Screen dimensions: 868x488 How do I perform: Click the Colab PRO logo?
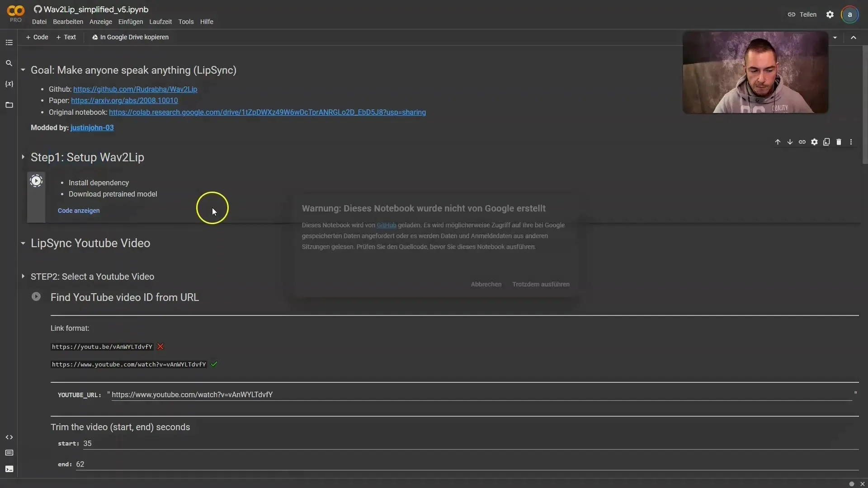point(16,14)
